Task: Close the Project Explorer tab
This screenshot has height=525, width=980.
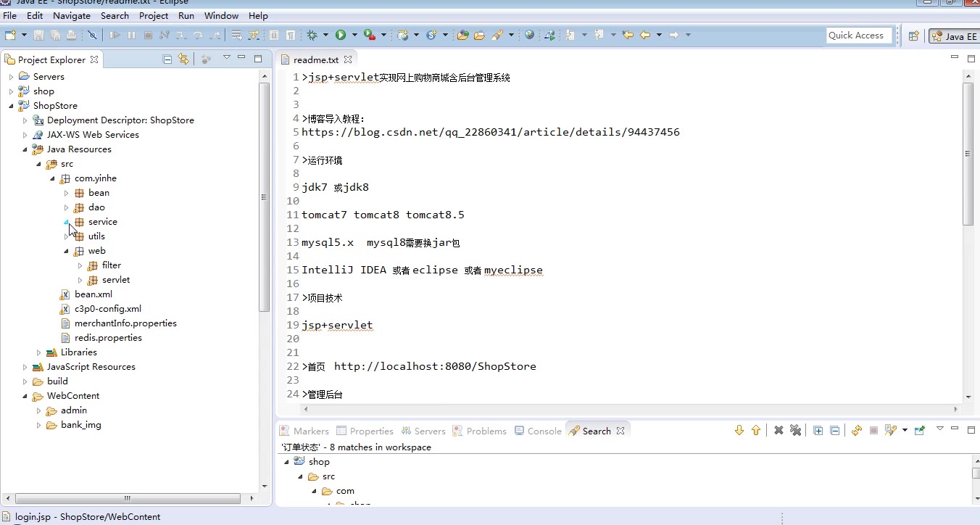Action: coord(95,59)
